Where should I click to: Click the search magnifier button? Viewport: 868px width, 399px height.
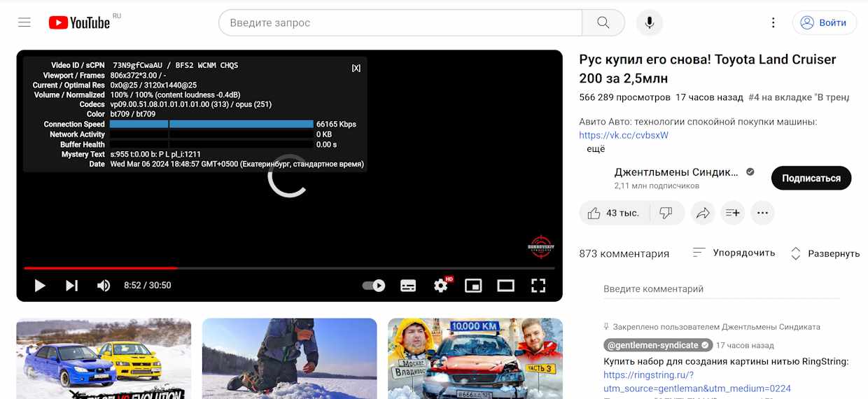pos(603,22)
